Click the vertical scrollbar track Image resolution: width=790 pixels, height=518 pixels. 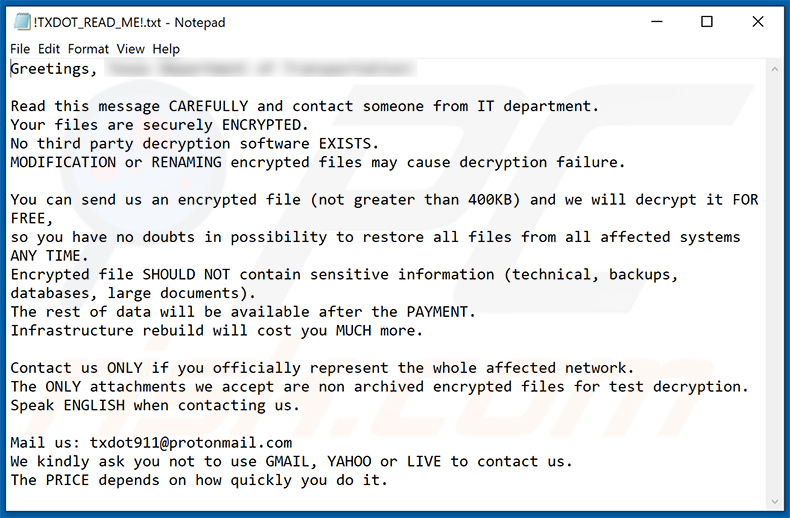pyautogui.click(x=773, y=280)
